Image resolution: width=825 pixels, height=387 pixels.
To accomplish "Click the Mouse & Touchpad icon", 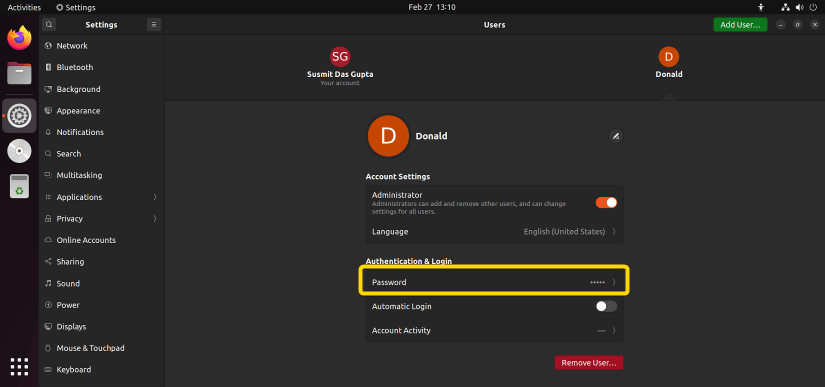I will coord(48,348).
